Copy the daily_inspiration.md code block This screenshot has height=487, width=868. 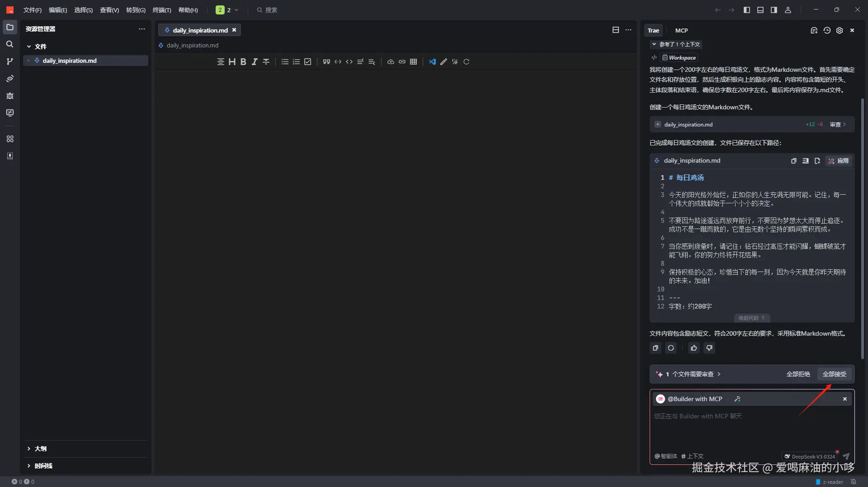pyautogui.click(x=793, y=161)
